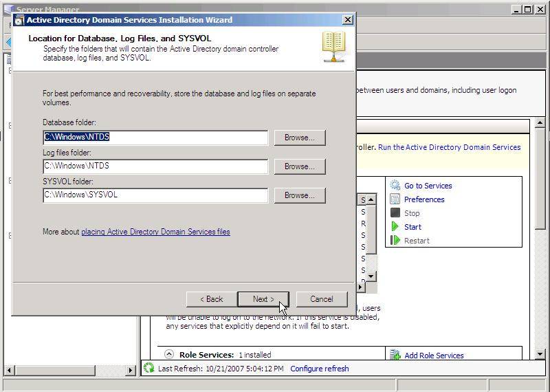Click the Stop service icon
The height and width of the screenshot is (392, 550).
click(395, 213)
